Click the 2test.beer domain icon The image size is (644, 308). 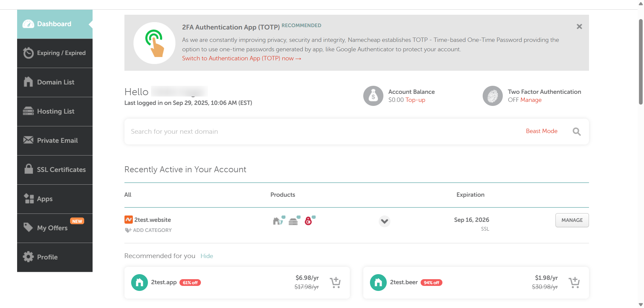pyautogui.click(x=378, y=283)
